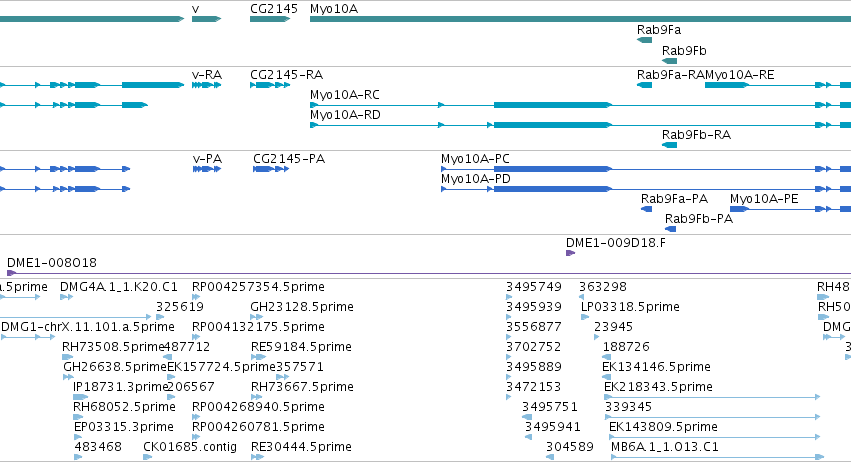The width and height of the screenshot is (851, 462).
Task: Click the Rab9Fb gene arrow glyph
Action: [669, 61]
